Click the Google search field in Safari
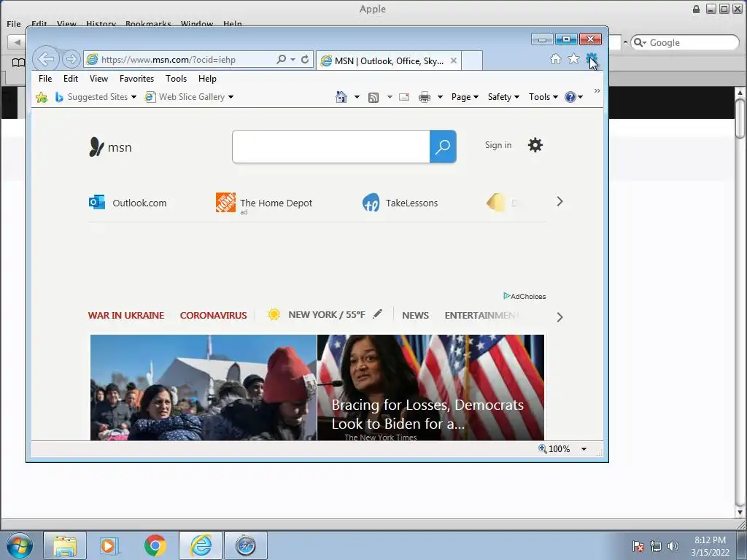This screenshot has height=560, width=747. [685, 42]
